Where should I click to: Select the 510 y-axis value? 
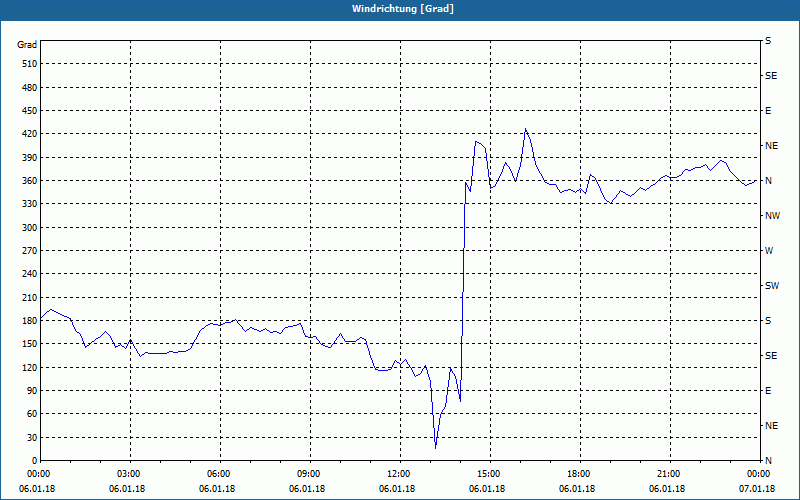point(30,64)
